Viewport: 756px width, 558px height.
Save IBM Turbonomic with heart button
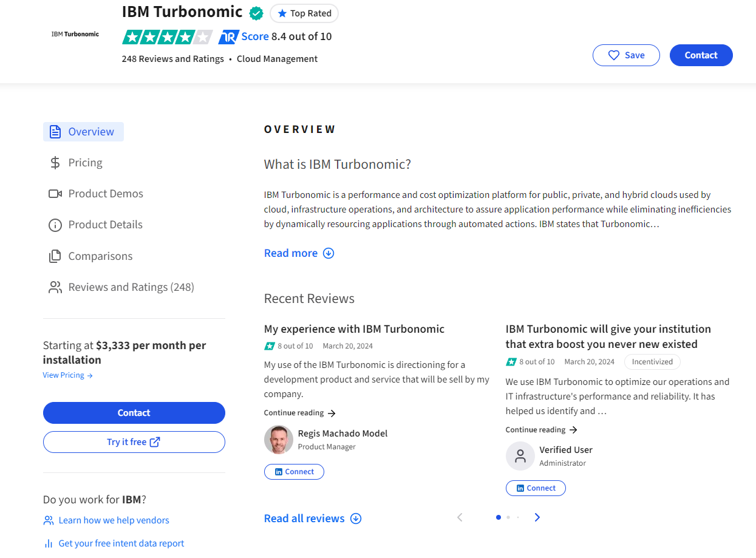626,55
